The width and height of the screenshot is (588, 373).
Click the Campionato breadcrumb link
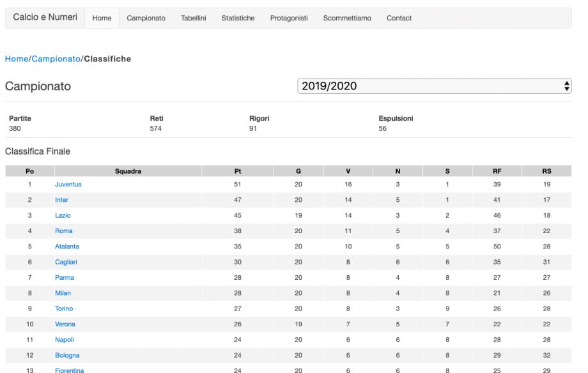56,59
